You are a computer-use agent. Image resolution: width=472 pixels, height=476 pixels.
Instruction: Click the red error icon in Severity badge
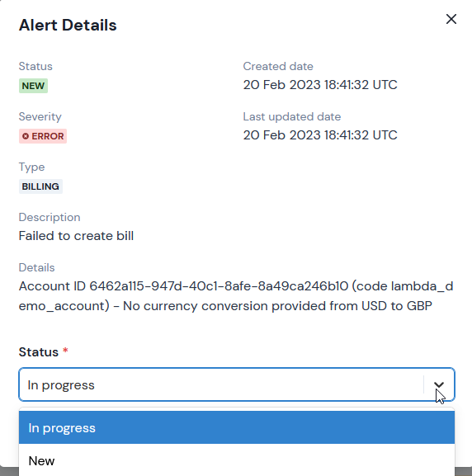coord(26,136)
